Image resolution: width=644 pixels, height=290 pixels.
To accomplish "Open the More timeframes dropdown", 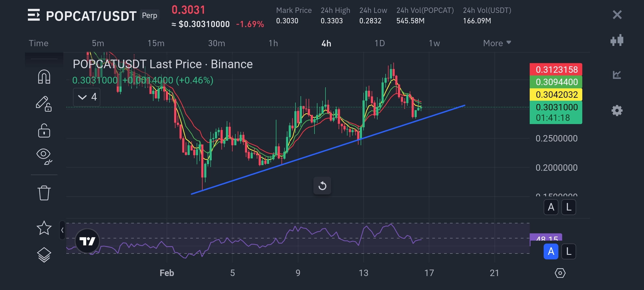I will pyautogui.click(x=497, y=43).
